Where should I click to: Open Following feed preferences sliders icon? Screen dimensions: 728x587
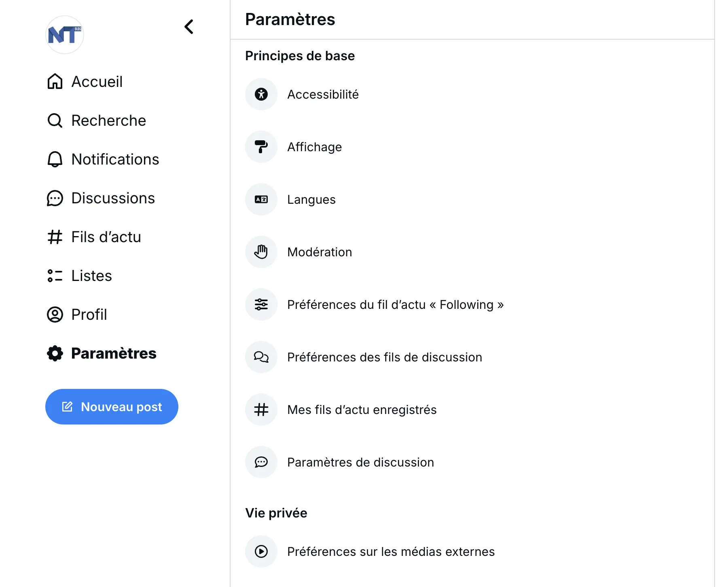(261, 304)
